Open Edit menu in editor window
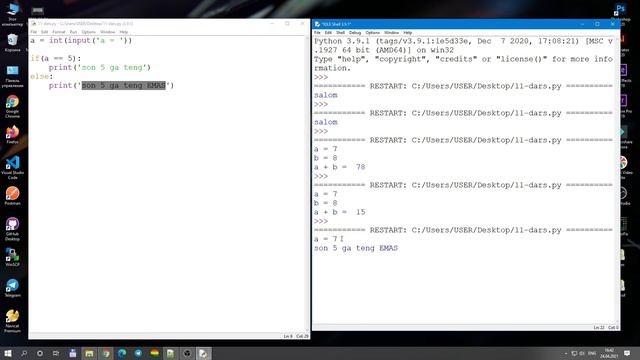 point(44,32)
